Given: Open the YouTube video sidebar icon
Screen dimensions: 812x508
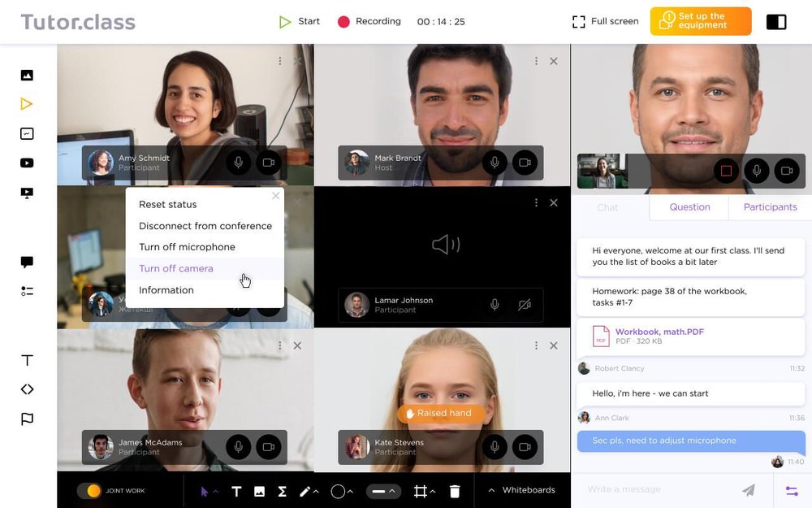Looking at the screenshot, I should click(x=27, y=163).
